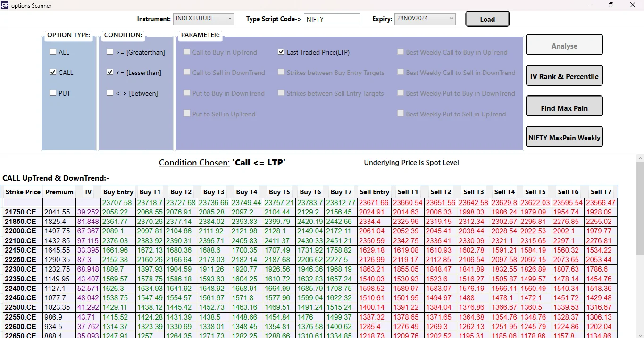Check the Call to Buy in UpTrend parameter
The height and width of the screenshot is (338, 644).
(x=186, y=52)
